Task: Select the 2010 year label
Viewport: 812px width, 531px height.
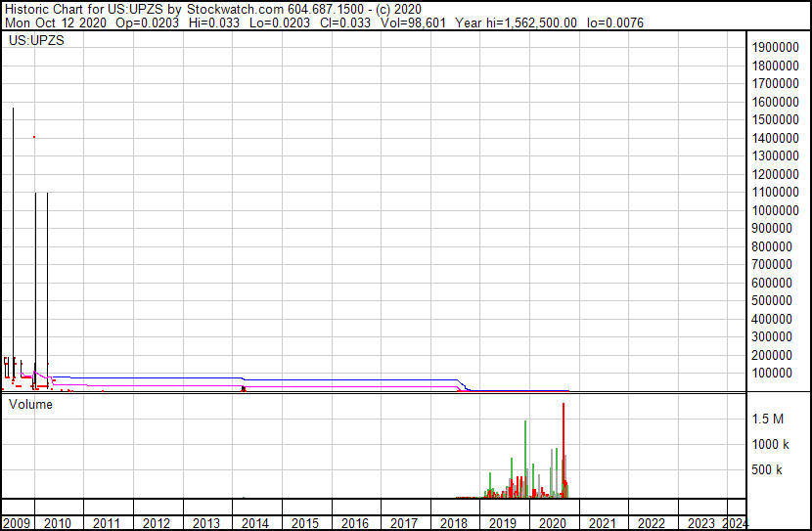Action: (x=58, y=523)
